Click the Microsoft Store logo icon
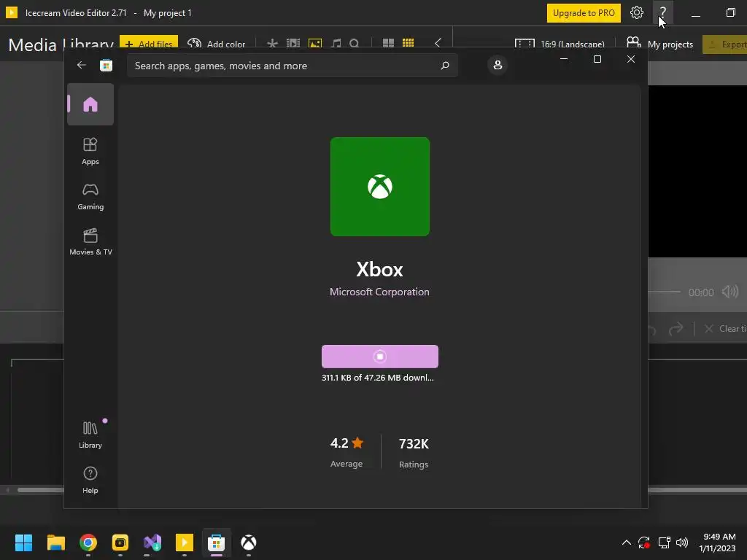This screenshot has height=560, width=747. click(x=106, y=65)
